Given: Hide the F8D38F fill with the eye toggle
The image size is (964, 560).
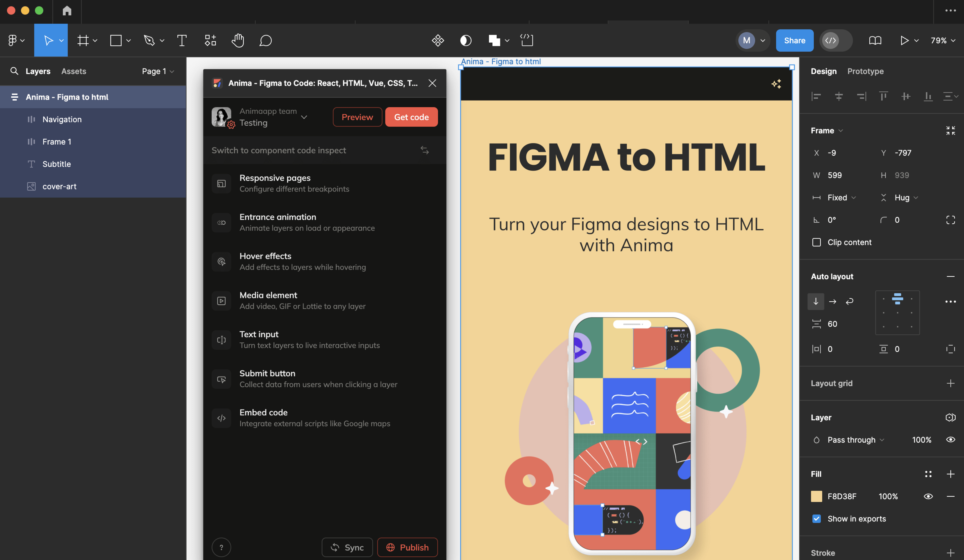Looking at the screenshot, I should (x=928, y=496).
